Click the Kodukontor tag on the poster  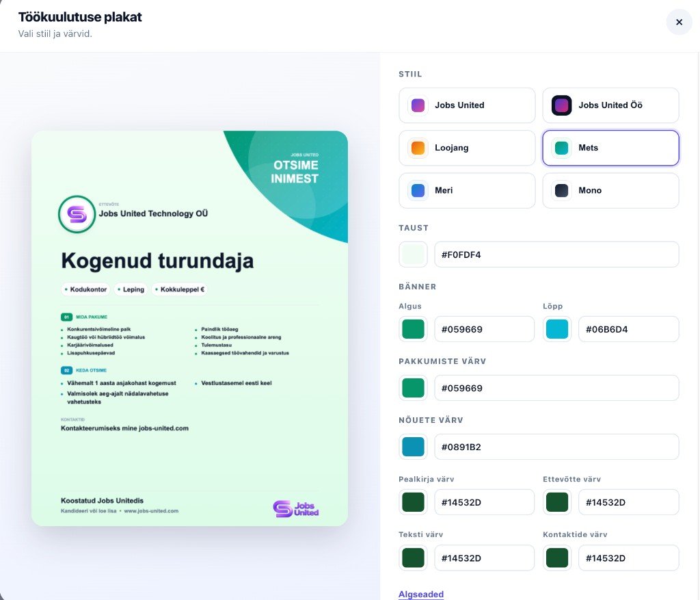click(85, 289)
